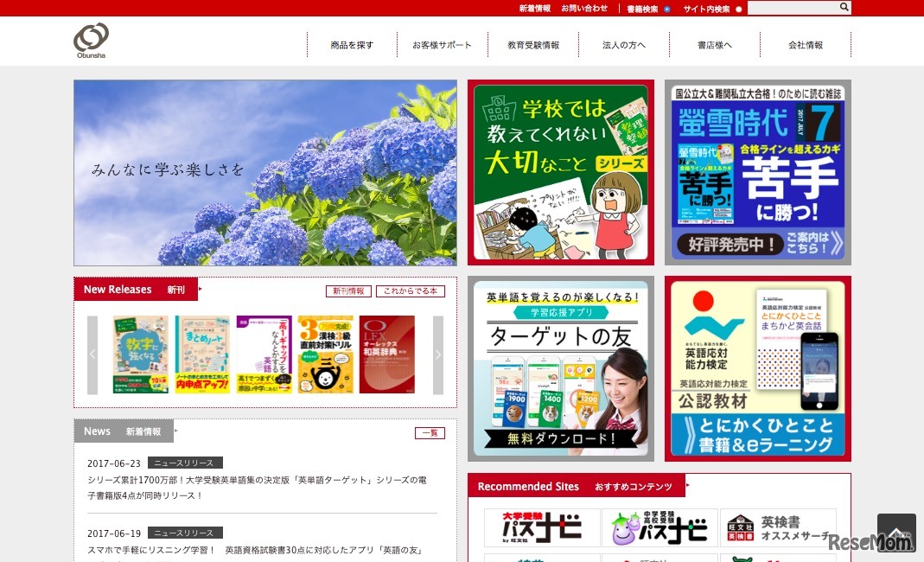The image size is (924, 562).
Task: Open the 中学受験高校受験パスナビ site logo
Action: coord(660,527)
